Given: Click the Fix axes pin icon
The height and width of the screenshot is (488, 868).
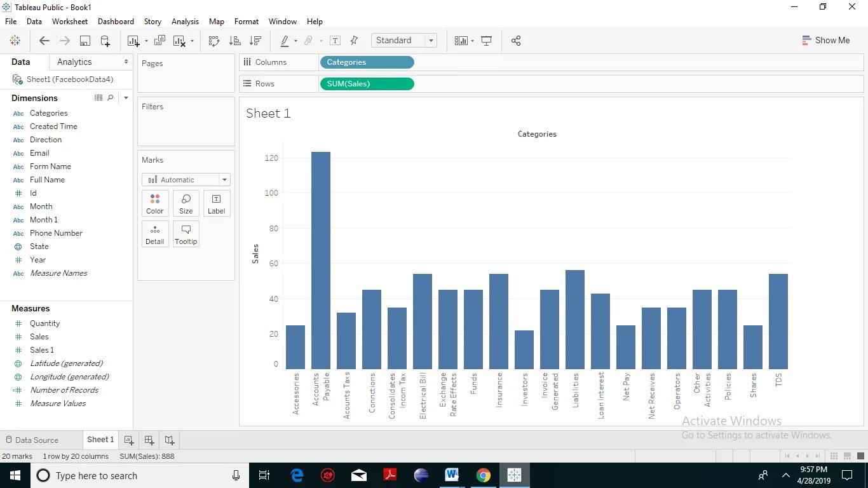Looking at the screenshot, I should (x=355, y=41).
